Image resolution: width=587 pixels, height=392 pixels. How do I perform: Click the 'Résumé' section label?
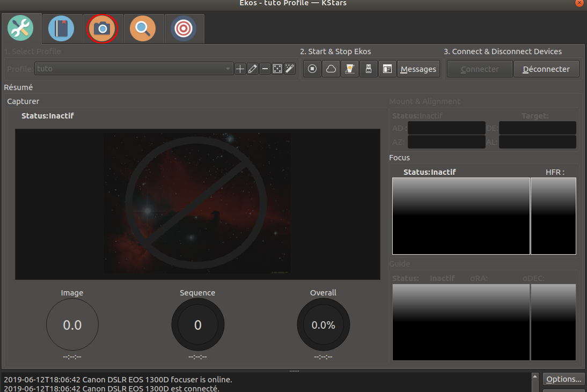pos(18,87)
